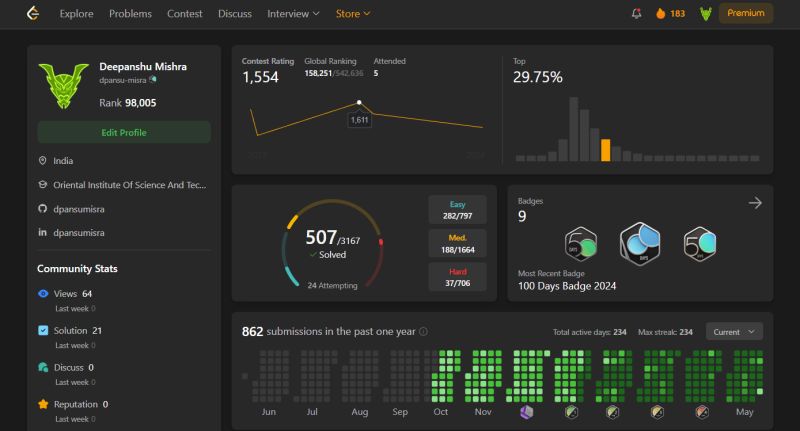Click the Solution checkbox icon
The width and height of the screenshot is (800, 431).
click(43, 330)
